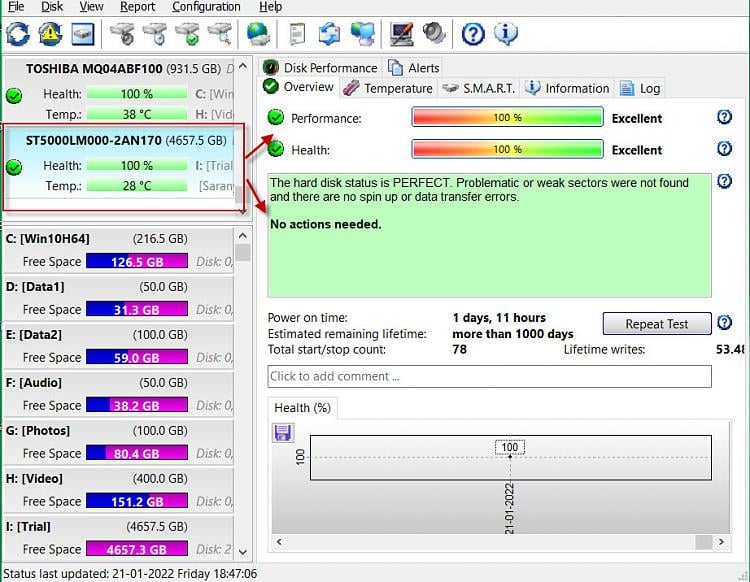Switch to the Temperature tab
Image resolution: width=750 pixels, height=582 pixels.
click(388, 88)
